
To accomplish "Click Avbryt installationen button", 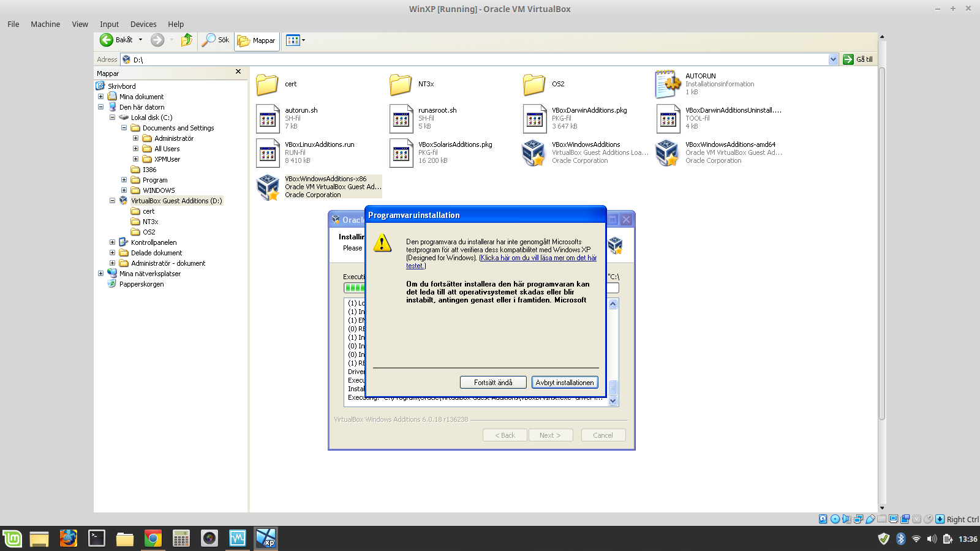I will tap(565, 383).
